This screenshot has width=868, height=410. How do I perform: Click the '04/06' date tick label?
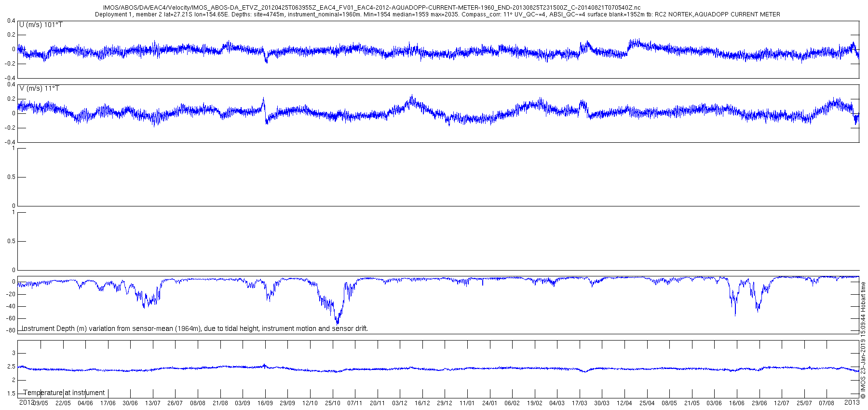85,403
